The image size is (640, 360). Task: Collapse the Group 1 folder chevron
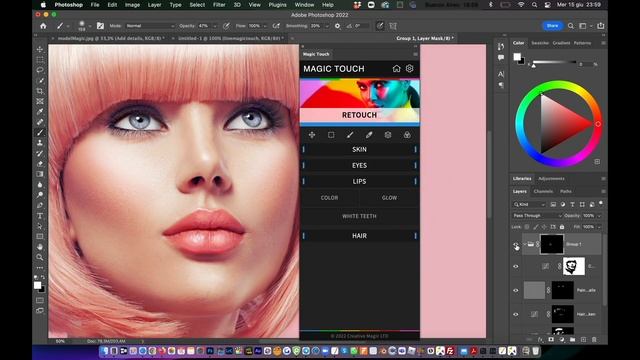[x=524, y=244]
